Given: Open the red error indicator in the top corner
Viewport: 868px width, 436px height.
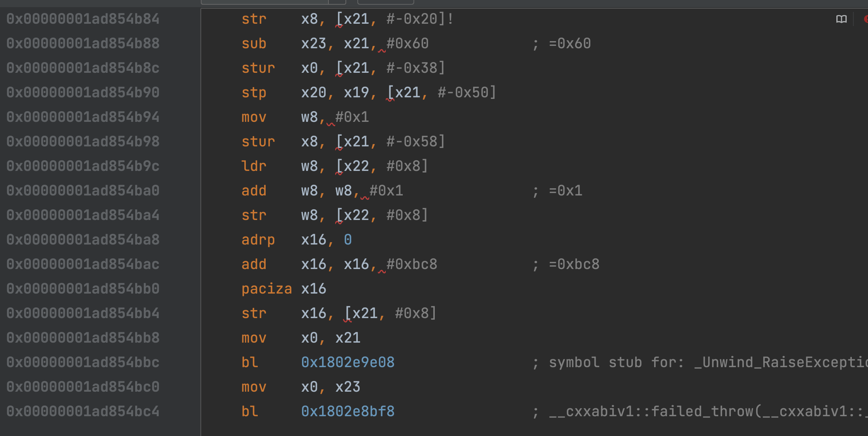Looking at the screenshot, I should pos(865,19).
